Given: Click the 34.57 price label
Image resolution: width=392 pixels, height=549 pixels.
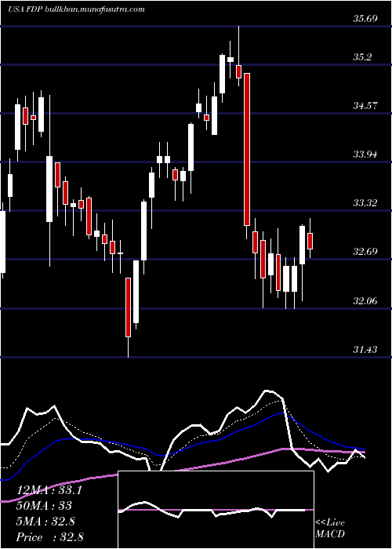Looking at the screenshot, I should (365, 105).
